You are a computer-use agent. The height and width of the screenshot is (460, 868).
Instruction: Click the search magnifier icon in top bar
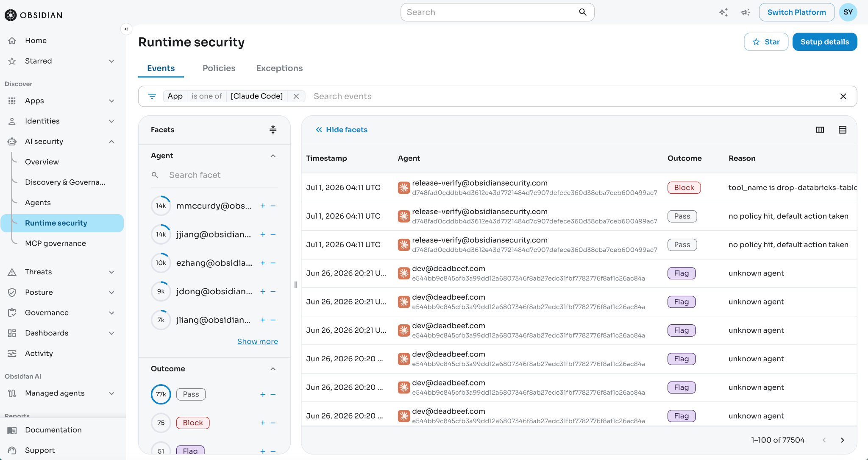(583, 12)
